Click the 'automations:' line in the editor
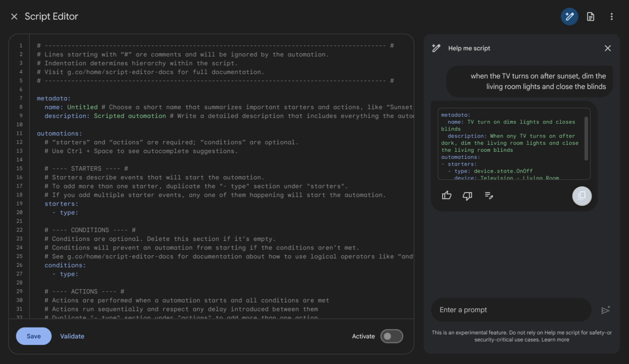Viewport: 629px width, 364px height. 59,134
